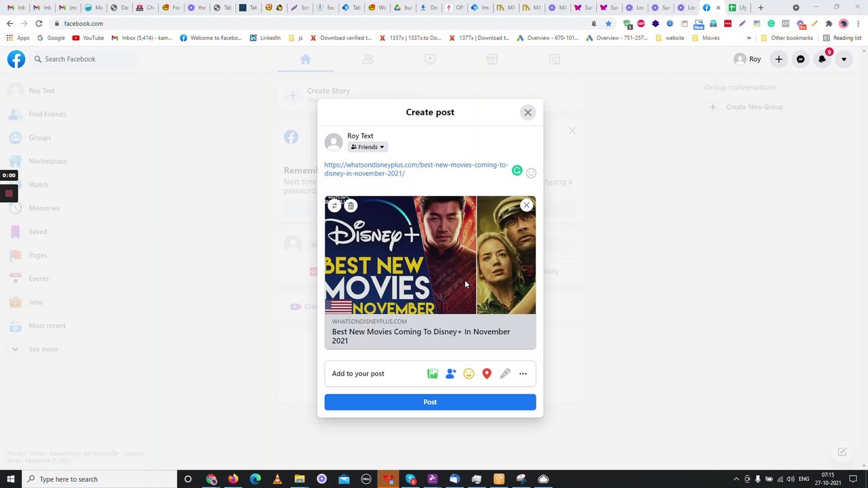Click the whatsondisneyplus.com URL text in the post
Screen dimensions: 868x488
(x=416, y=169)
